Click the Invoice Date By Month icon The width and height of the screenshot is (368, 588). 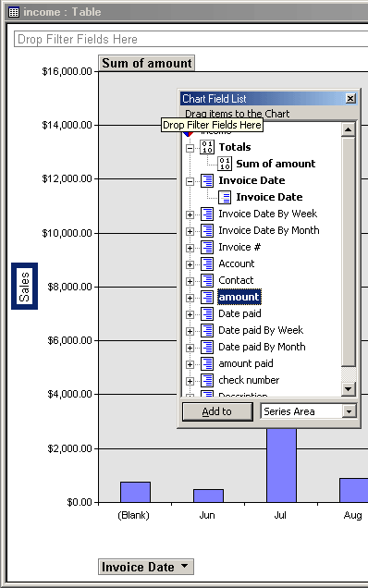tap(207, 230)
